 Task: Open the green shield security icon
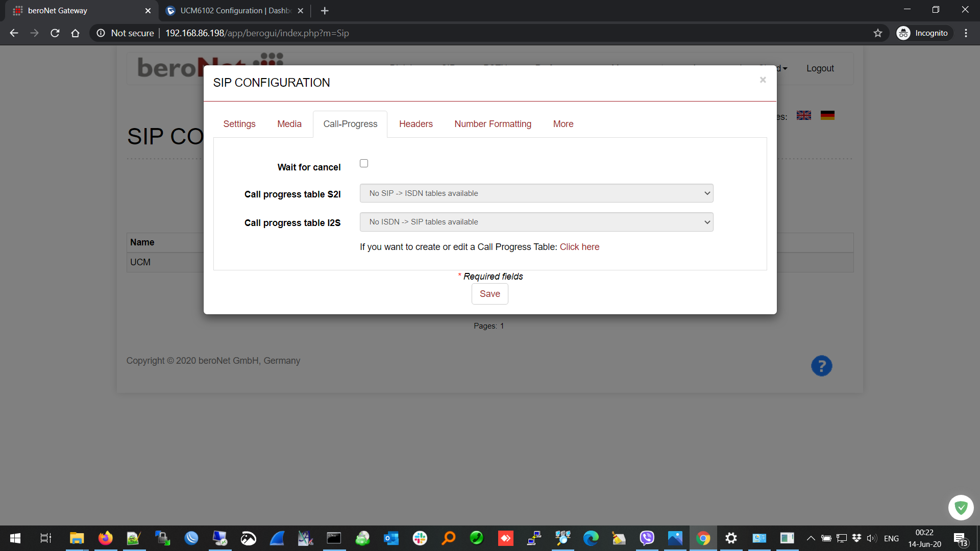pyautogui.click(x=961, y=507)
